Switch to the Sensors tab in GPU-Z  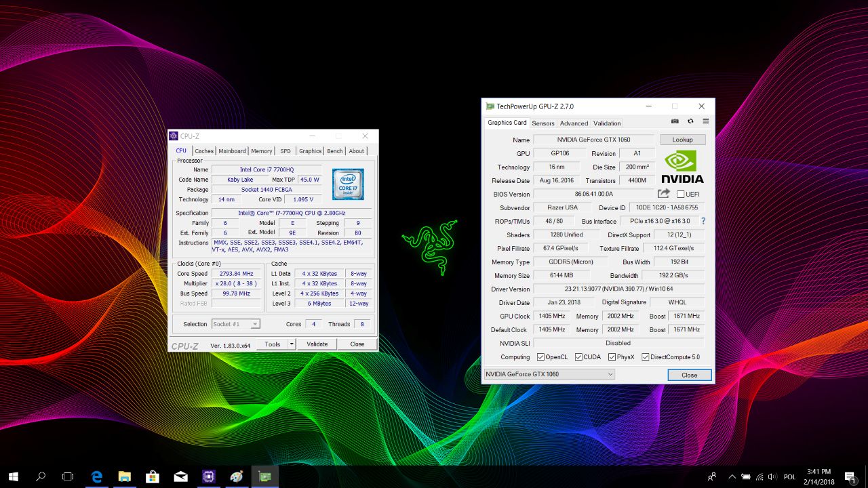pyautogui.click(x=542, y=123)
